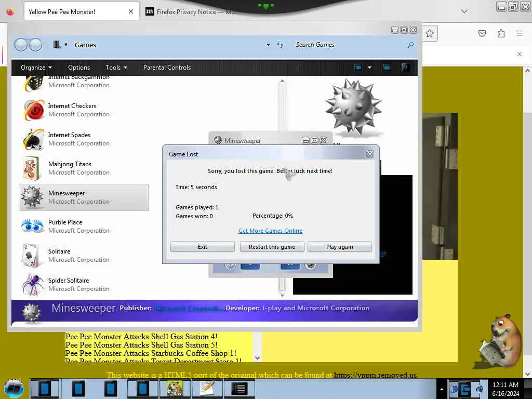Select Internet Spades game icon
Screen dimensions: 532x399
34,139
